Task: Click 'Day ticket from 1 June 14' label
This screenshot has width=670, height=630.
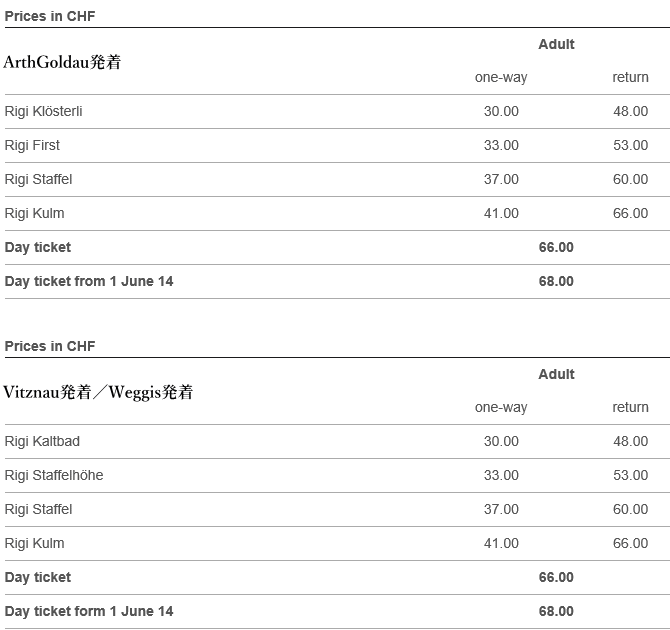Action: [x=89, y=281]
